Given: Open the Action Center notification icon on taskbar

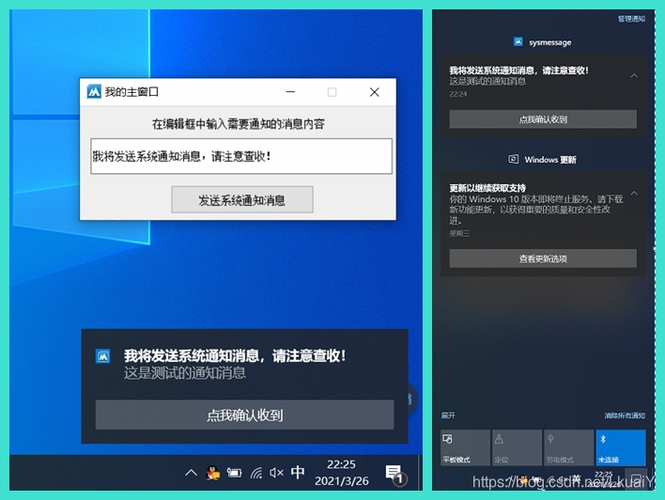Looking at the screenshot, I should click(394, 473).
